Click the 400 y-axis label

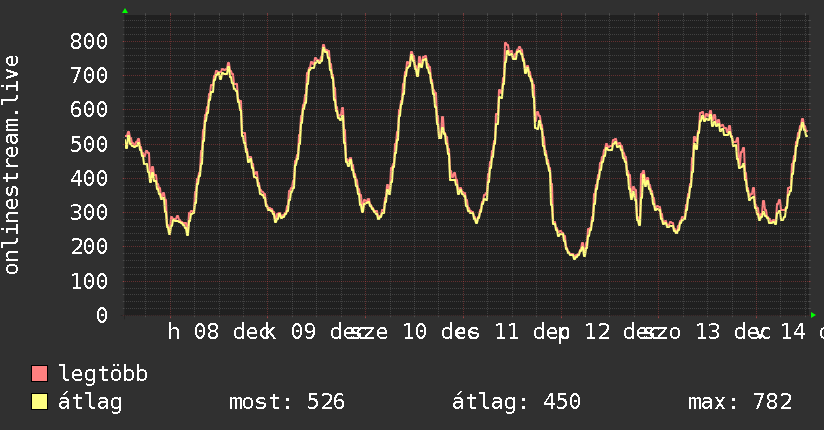coord(89,178)
